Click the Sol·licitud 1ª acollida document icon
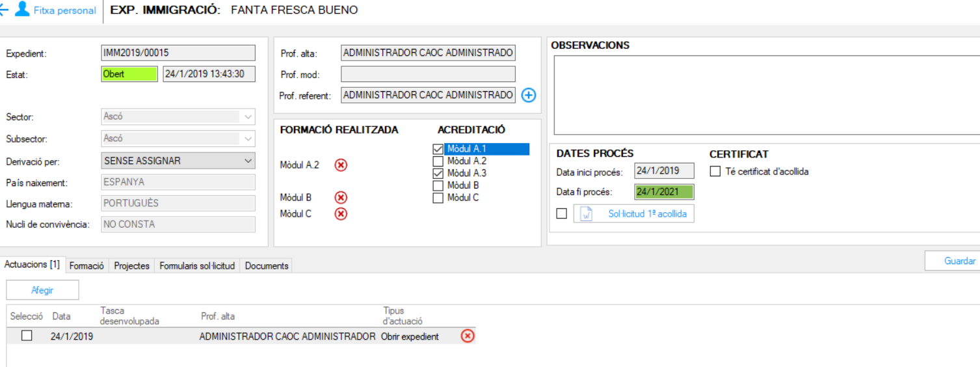980x367 pixels. point(586,214)
